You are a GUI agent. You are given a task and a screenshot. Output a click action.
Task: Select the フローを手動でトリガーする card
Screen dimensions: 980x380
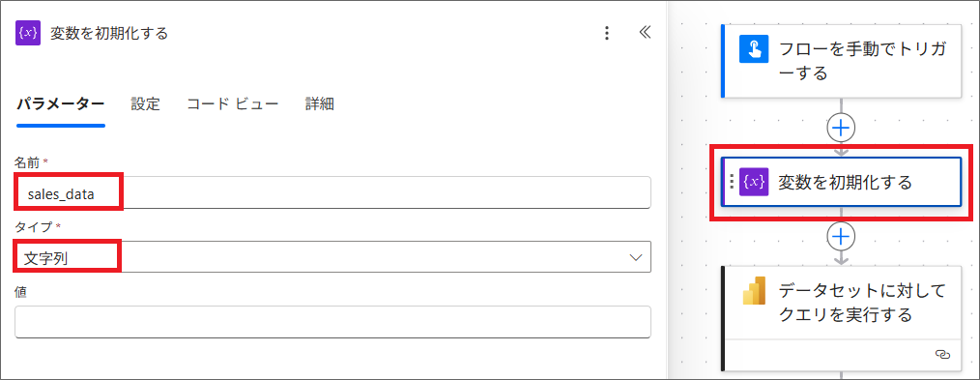pos(841,61)
